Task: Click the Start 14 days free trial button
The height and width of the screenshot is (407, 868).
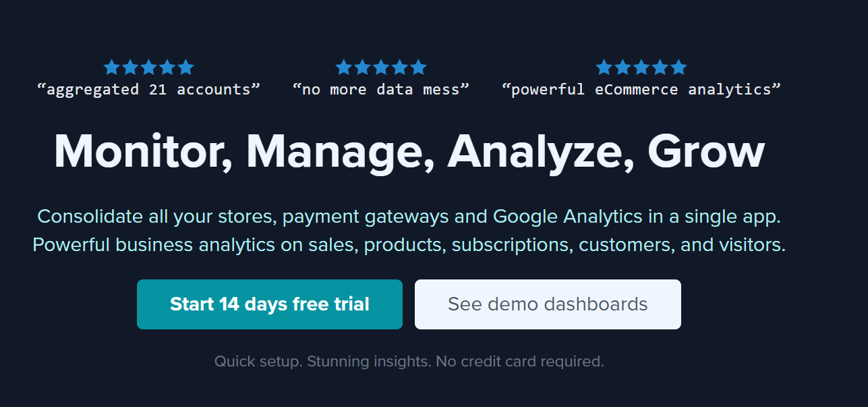Action: coord(270,304)
